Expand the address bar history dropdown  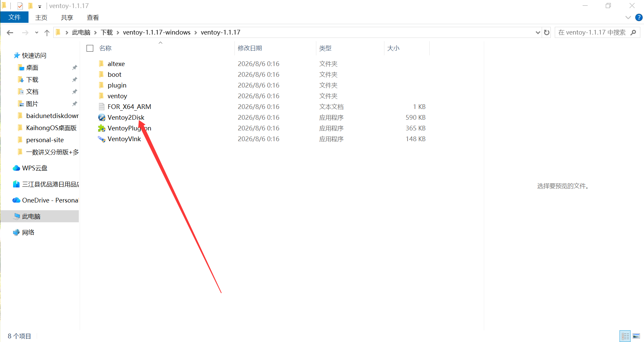click(x=538, y=33)
